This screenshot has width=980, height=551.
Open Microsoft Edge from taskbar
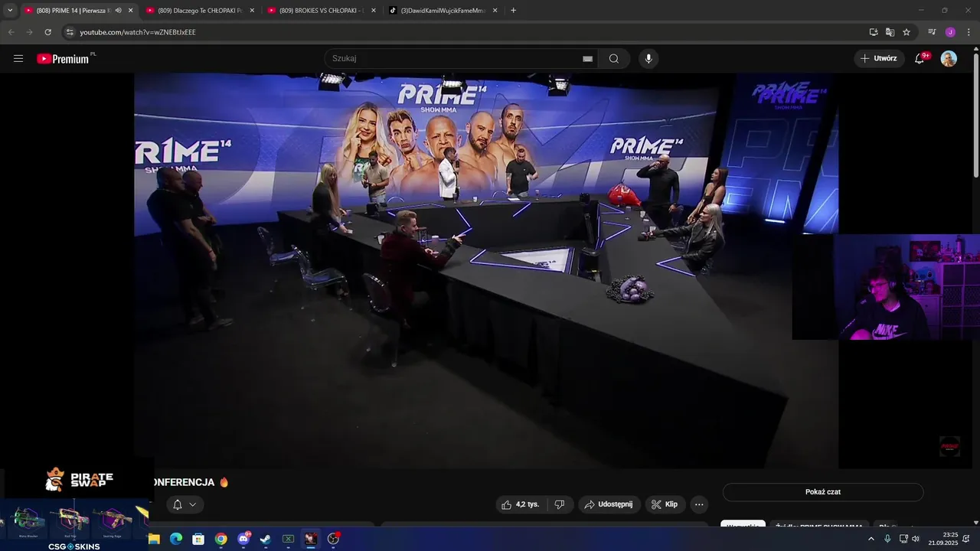click(176, 539)
